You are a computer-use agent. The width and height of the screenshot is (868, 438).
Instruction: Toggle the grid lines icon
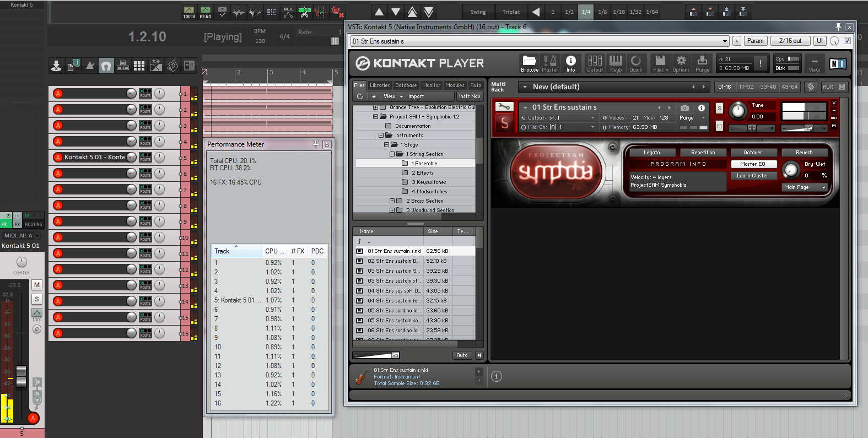(x=139, y=66)
